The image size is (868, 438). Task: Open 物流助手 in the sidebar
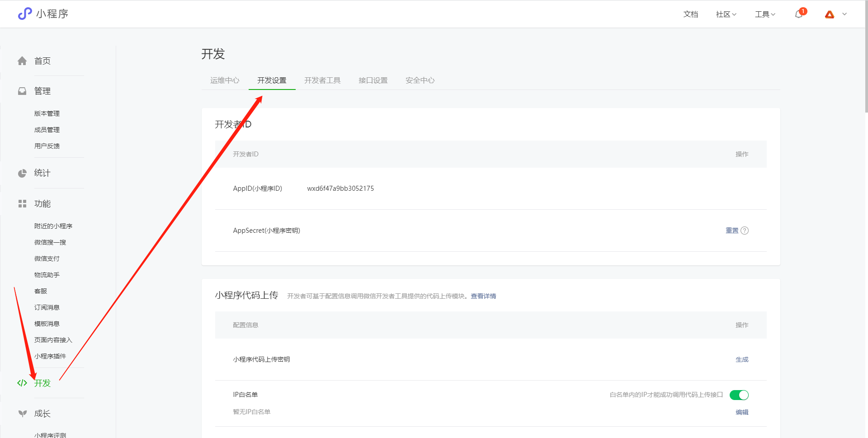pos(47,275)
